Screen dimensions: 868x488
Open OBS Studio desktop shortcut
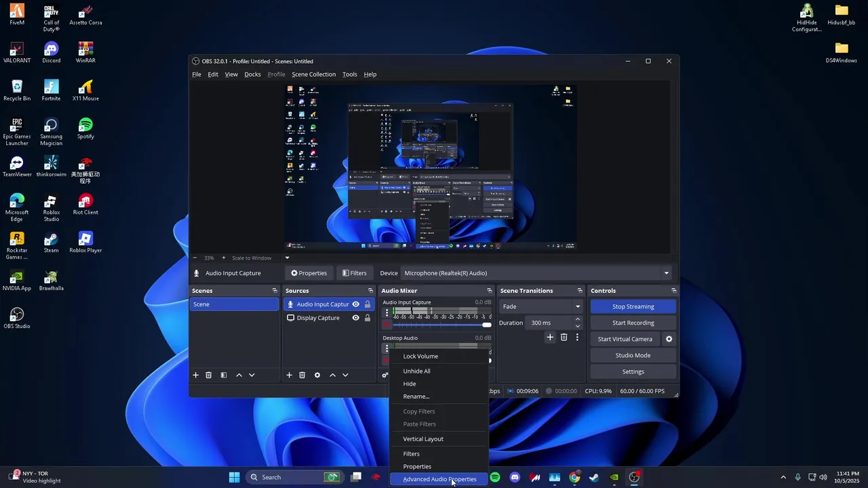[17, 318]
